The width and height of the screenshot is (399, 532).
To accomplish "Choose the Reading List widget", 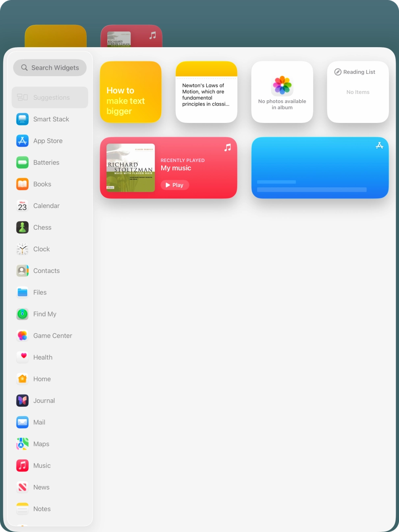I will [358, 92].
